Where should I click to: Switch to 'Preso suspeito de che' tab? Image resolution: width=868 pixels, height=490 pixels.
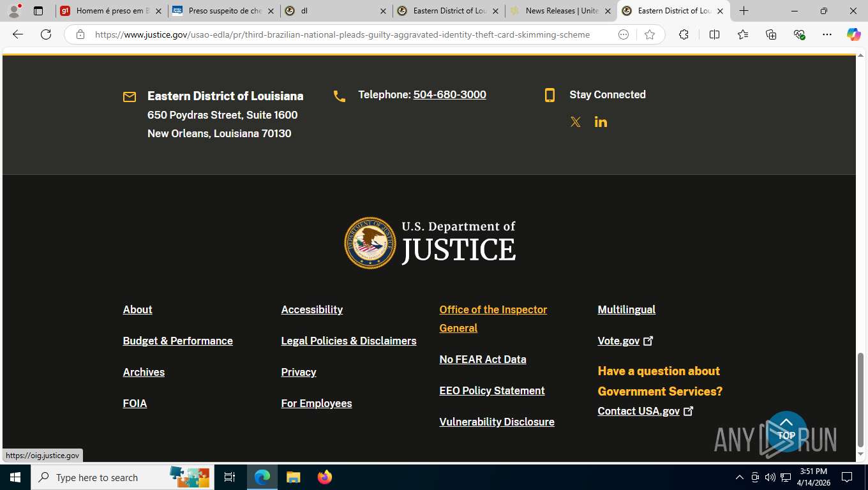pyautogui.click(x=224, y=11)
